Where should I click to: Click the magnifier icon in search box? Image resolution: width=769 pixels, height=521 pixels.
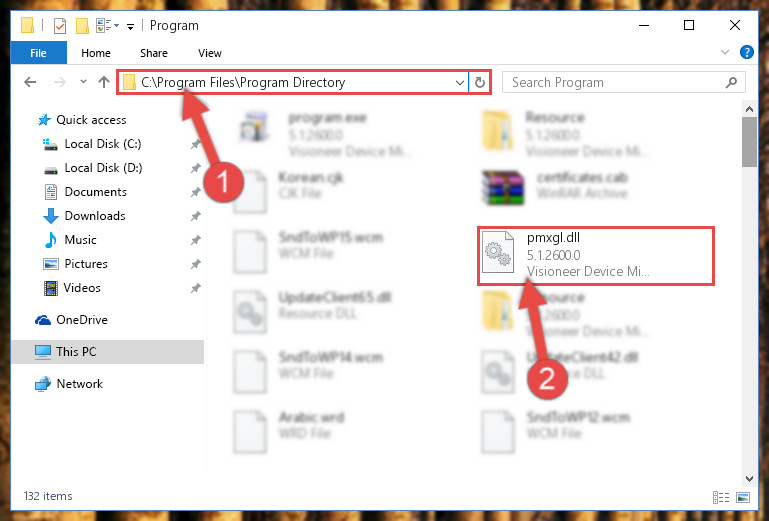[x=731, y=82]
